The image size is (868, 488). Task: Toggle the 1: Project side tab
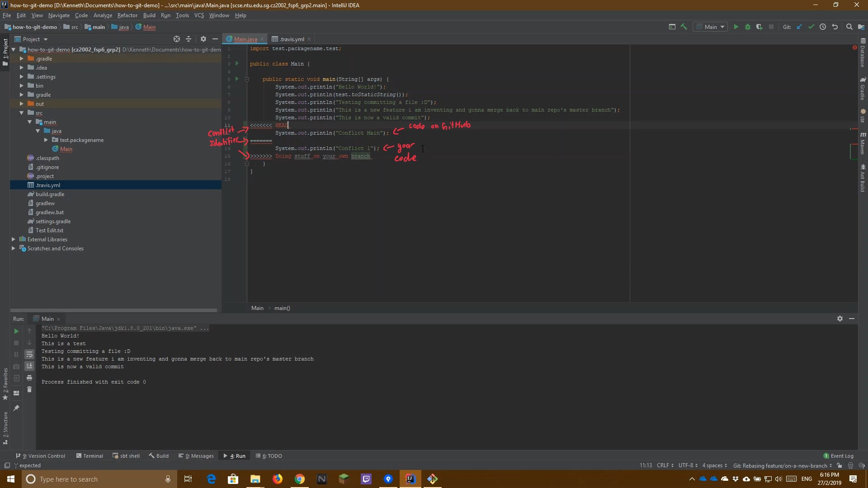click(x=5, y=52)
